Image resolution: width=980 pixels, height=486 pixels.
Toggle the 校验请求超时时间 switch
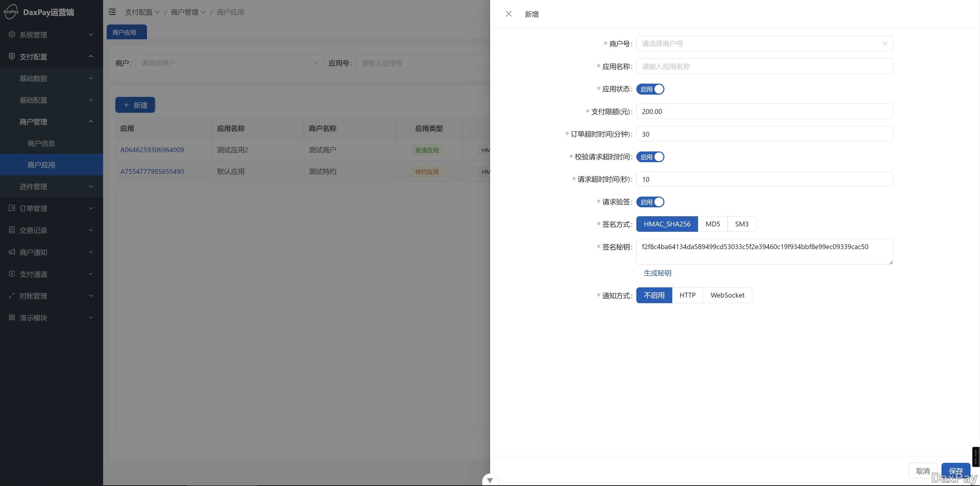(650, 157)
